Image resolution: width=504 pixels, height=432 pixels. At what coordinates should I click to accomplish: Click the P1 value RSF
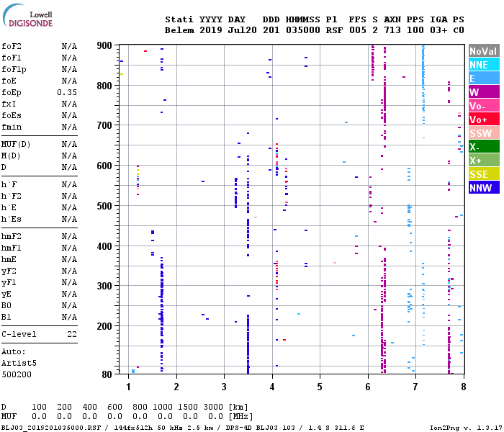(x=334, y=30)
